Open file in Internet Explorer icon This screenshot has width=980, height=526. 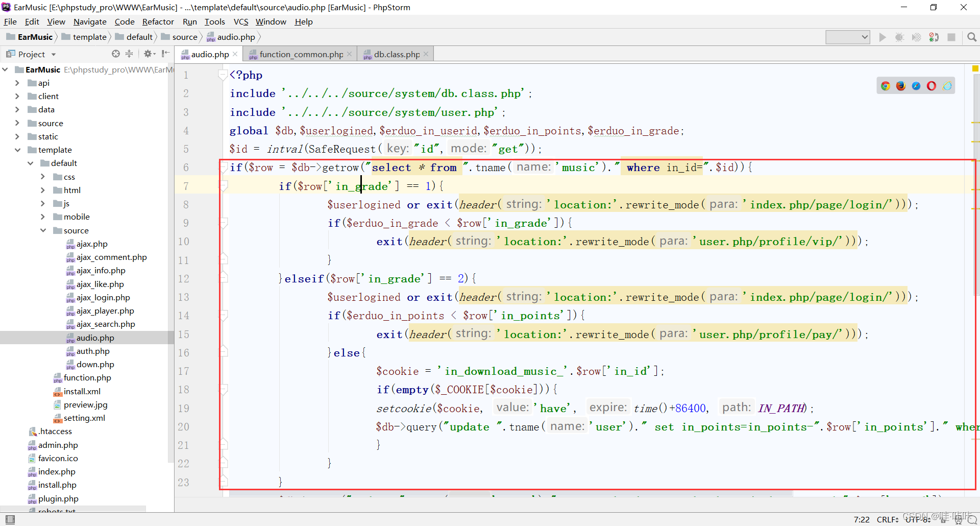coord(947,86)
